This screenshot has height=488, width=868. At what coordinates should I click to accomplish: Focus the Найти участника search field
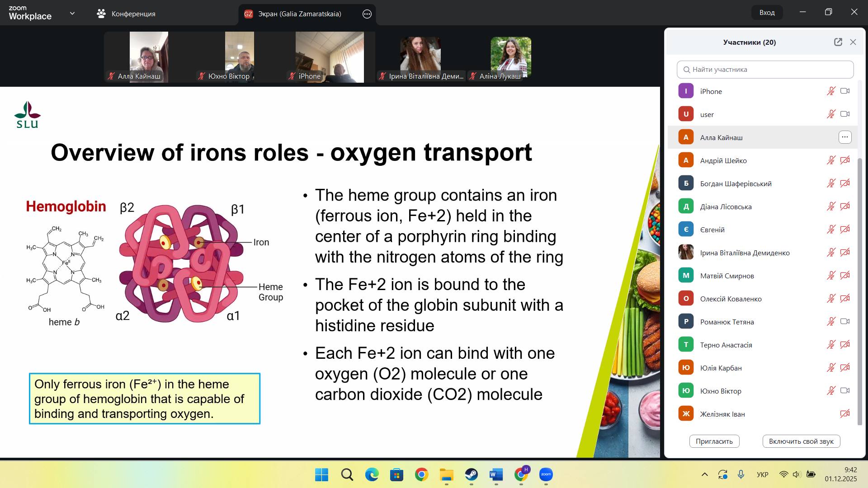pos(765,70)
